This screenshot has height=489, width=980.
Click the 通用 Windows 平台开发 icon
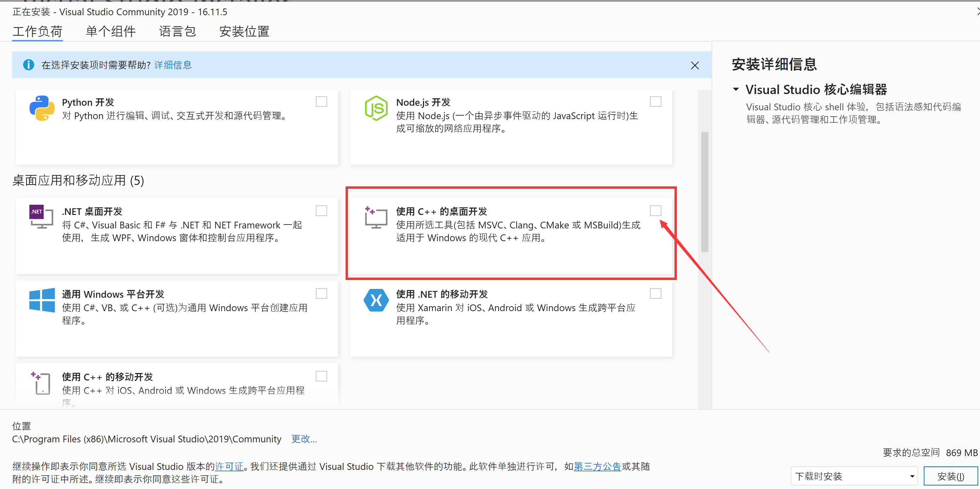[41, 301]
